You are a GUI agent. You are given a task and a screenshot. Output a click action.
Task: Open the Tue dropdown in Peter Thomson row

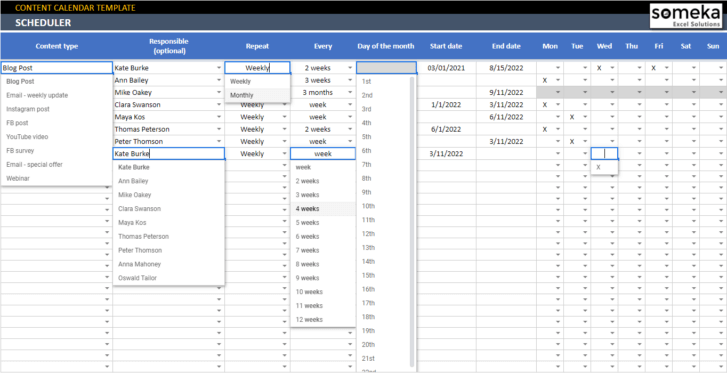click(x=585, y=141)
